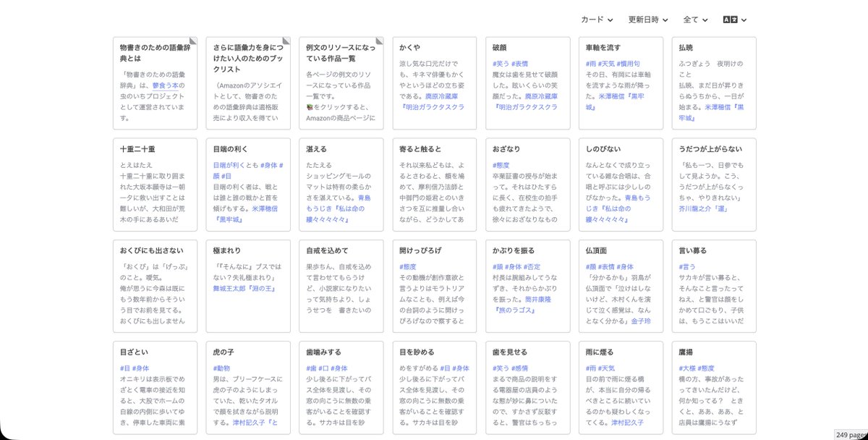Click pin corner on 例文のリソースになっている作品一覧 card
This screenshot has height=440, width=868.
pos(378,41)
